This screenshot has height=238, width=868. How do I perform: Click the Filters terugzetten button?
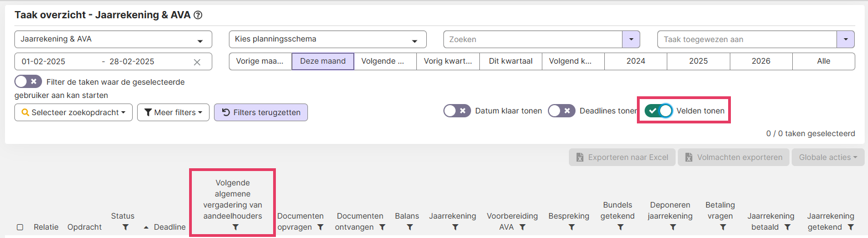point(261,112)
